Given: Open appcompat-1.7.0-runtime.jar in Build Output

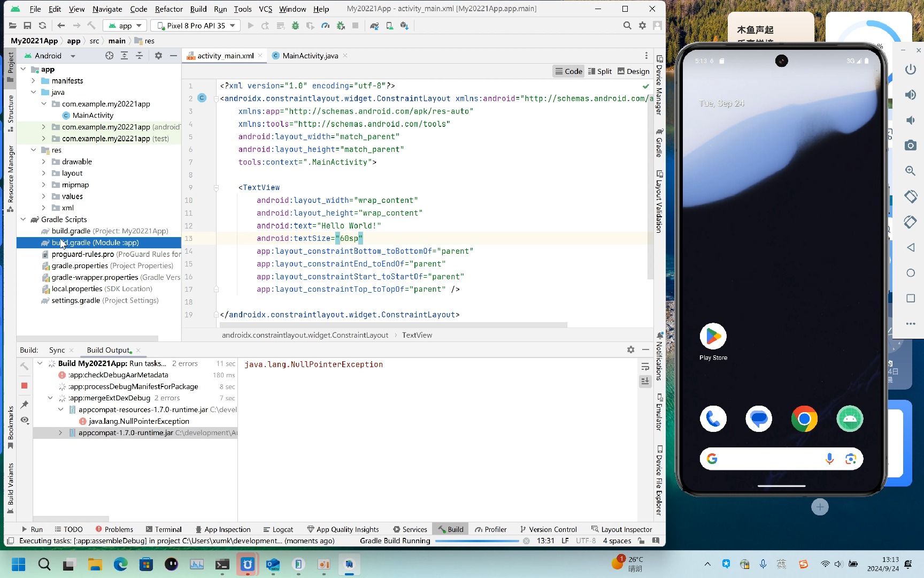Looking at the screenshot, I should (x=125, y=432).
